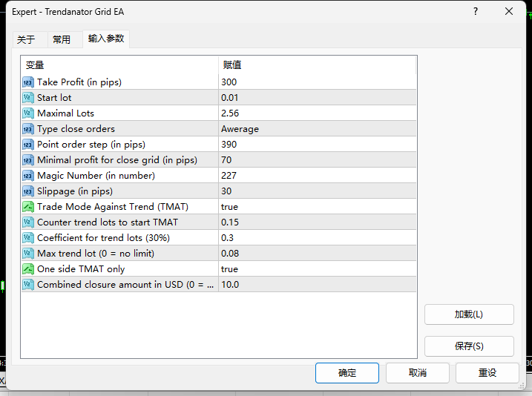Viewport: 532px width, 396px height.
Task: Click the icon beside Max trend lot
Action: click(x=28, y=254)
